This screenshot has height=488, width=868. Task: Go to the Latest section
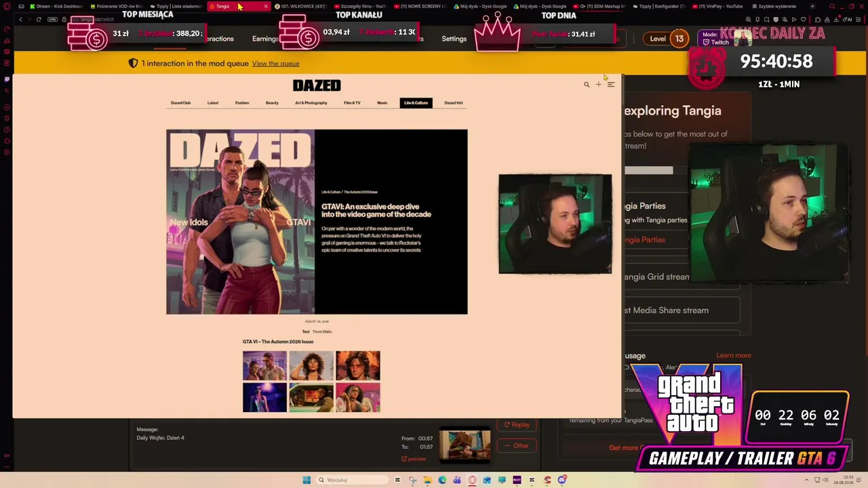tap(213, 103)
